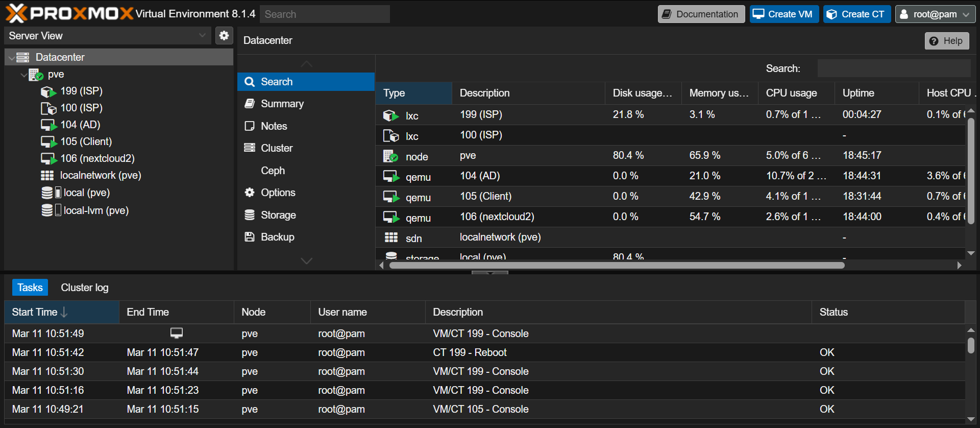
Task: Select Search in the Datacenter menu
Action: 306,82
